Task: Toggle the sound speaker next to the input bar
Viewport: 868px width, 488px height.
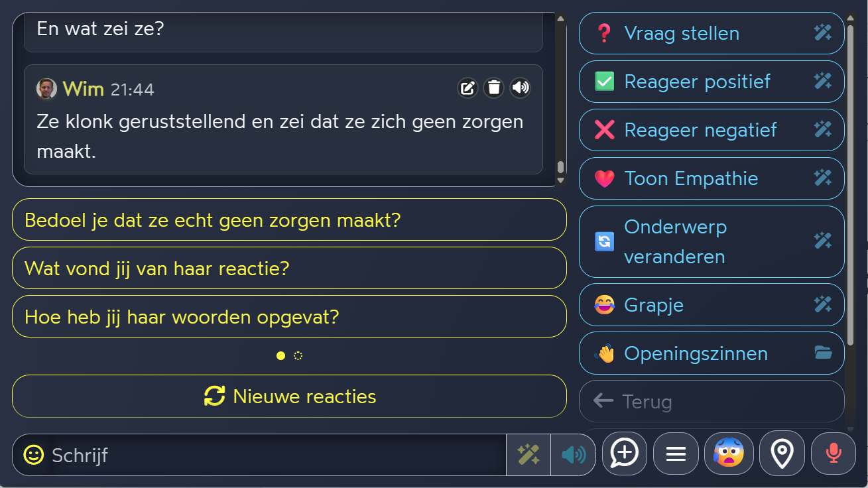Action: pyautogui.click(x=573, y=454)
